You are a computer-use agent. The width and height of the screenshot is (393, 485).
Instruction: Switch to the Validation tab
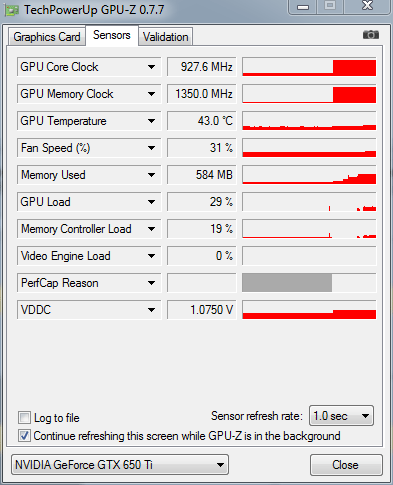click(165, 36)
